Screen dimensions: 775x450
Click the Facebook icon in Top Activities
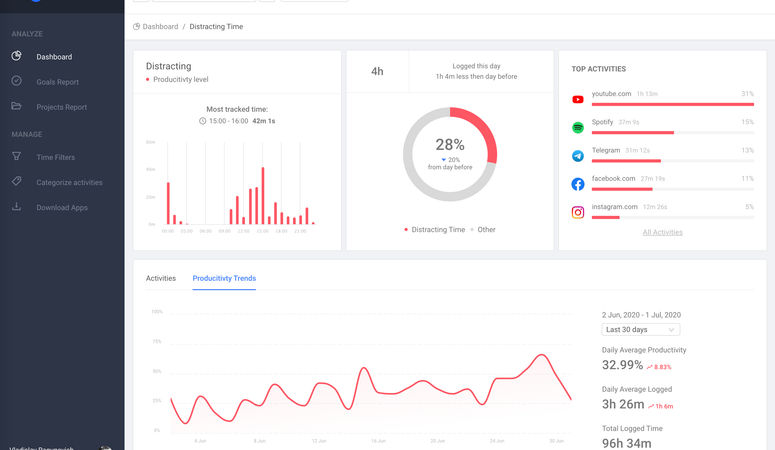(578, 184)
